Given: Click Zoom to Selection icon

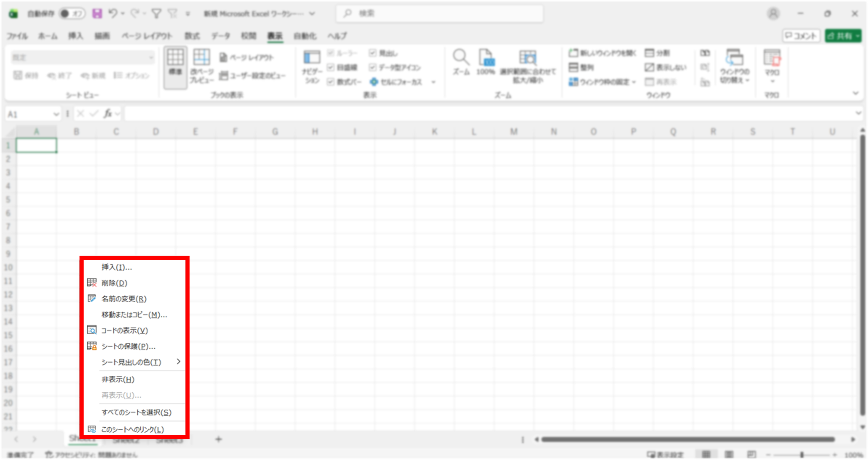Looking at the screenshot, I should point(528,58).
